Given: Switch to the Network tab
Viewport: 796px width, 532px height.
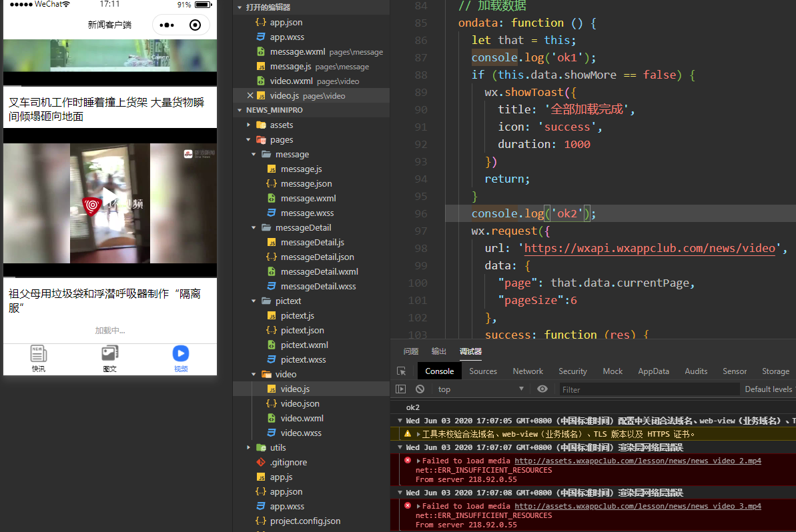Looking at the screenshot, I should pos(528,371).
